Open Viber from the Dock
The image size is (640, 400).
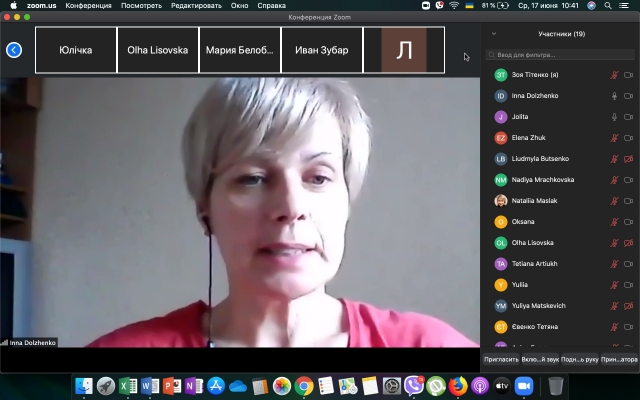point(414,386)
